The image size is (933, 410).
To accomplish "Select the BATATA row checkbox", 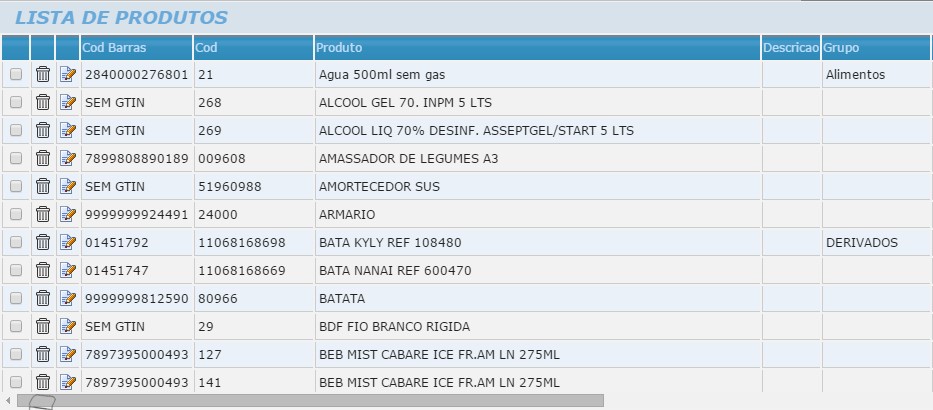I will [16, 298].
